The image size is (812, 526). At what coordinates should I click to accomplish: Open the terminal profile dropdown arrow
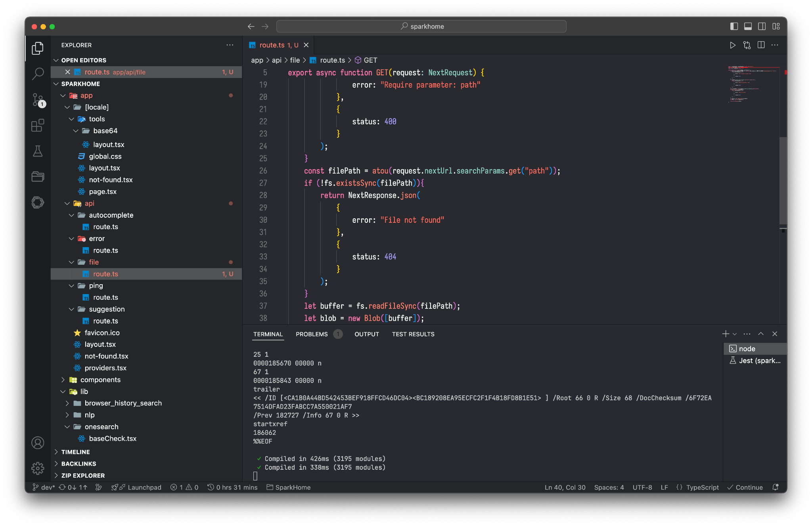point(735,334)
